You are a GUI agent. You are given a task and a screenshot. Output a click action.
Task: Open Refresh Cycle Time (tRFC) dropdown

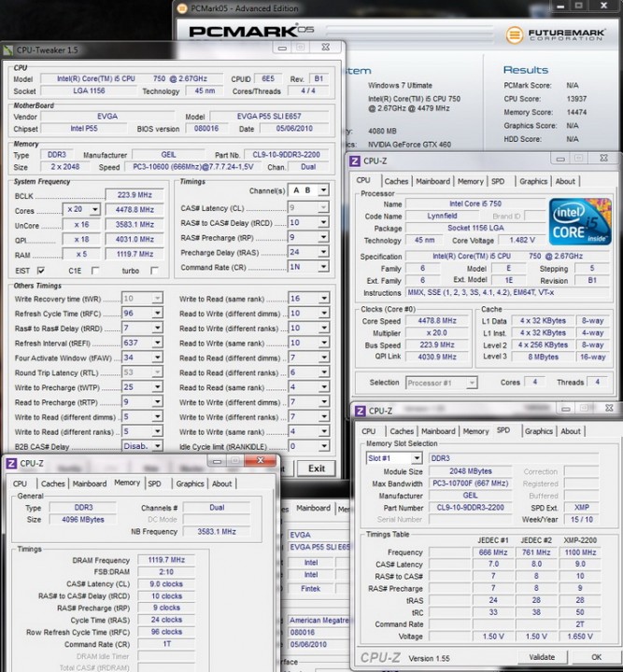[157, 314]
